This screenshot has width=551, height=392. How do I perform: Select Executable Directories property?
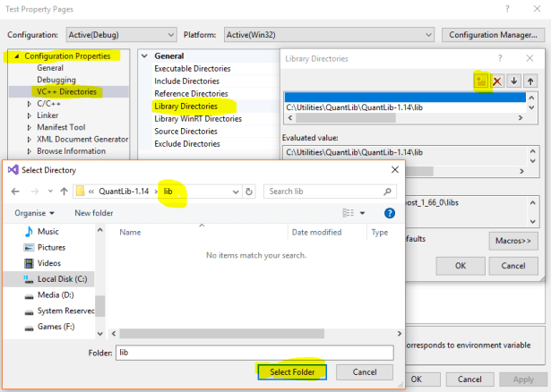(x=193, y=68)
